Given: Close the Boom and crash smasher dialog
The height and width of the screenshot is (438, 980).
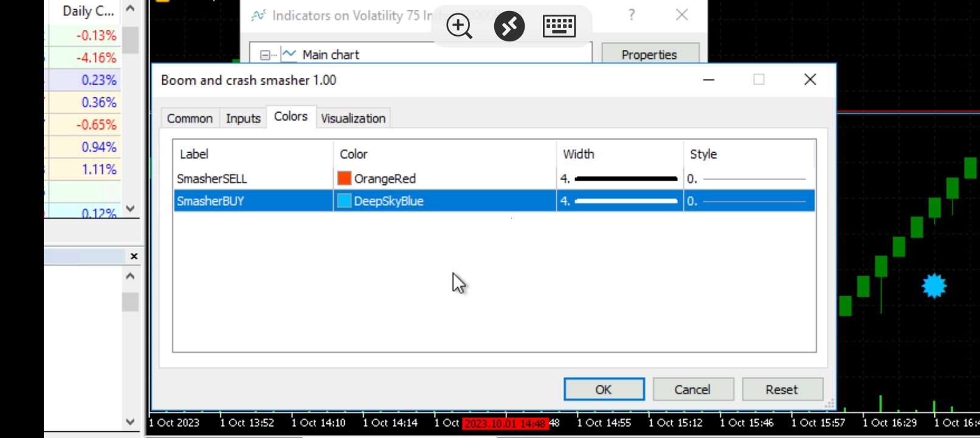Looking at the screenshot, I should pyautogui.click(x=810, y=80).
